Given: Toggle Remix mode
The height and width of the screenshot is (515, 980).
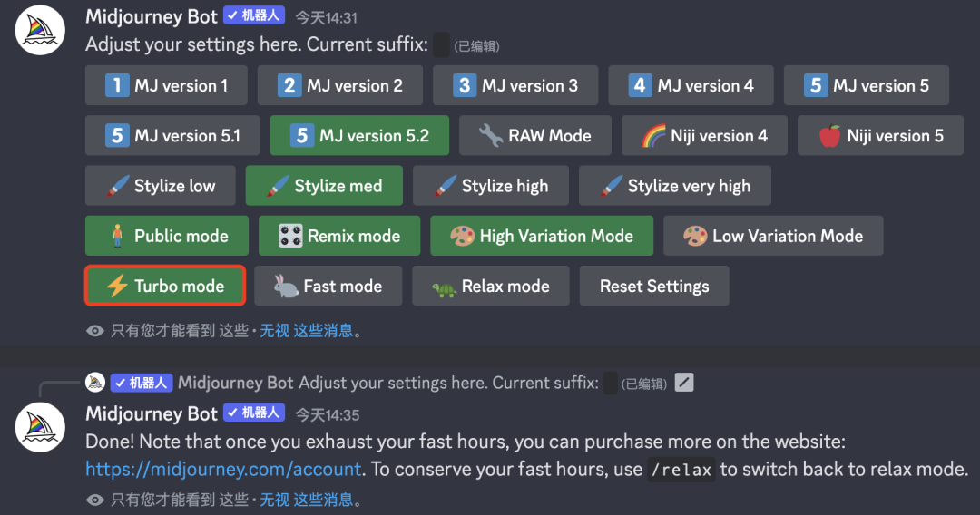Looking at the screenshot, I should pyautogui.click(x=339, y=236).
